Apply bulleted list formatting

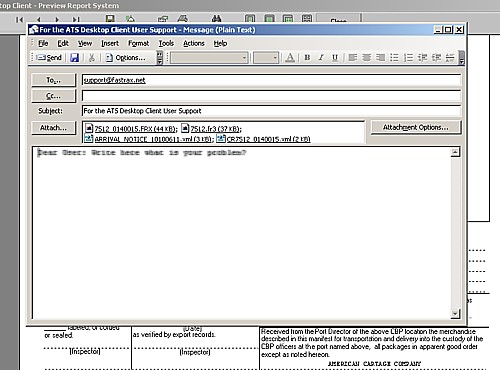394,58
